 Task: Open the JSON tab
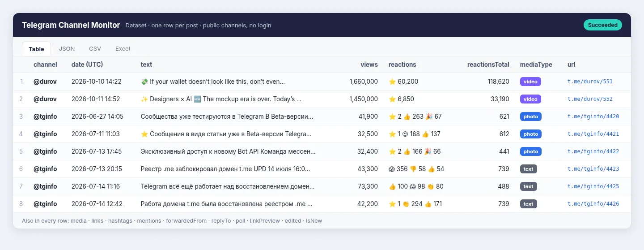67,49
